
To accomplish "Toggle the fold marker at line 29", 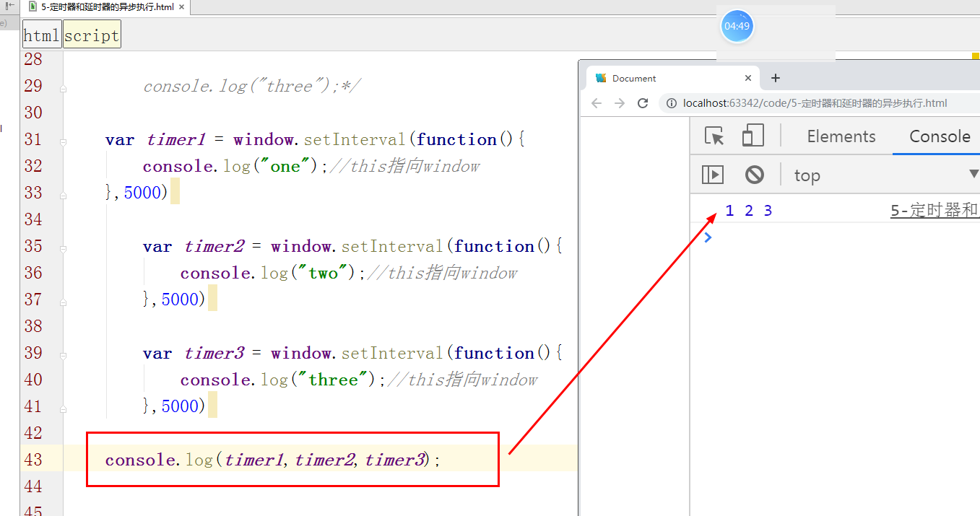I will [x=64, y=89].
